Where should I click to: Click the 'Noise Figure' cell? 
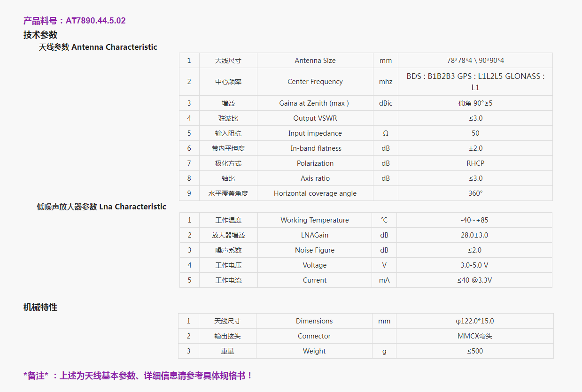[x=315, y=250]
